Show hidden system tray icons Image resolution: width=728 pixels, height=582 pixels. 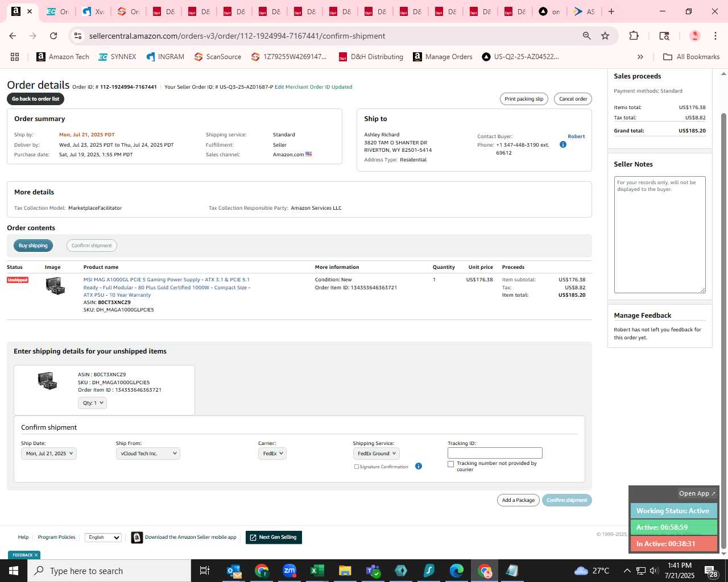click(x=627, y=571)
